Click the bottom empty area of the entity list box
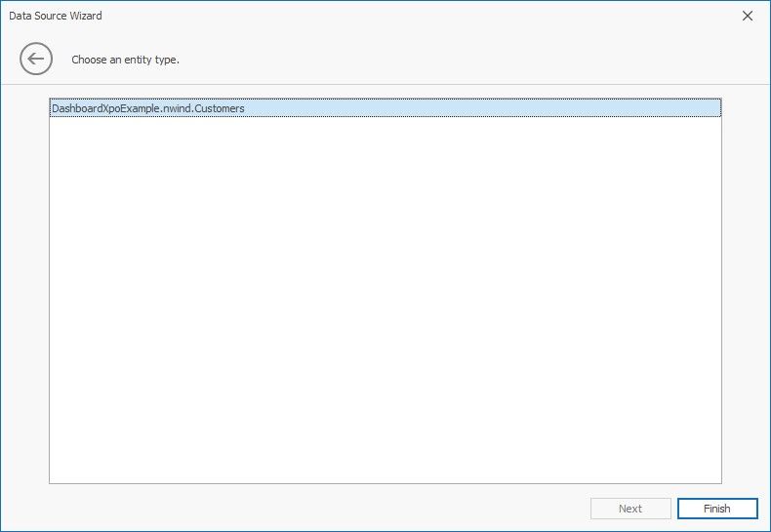This screenshot has height=532, width=771. (x=385, y=459)
